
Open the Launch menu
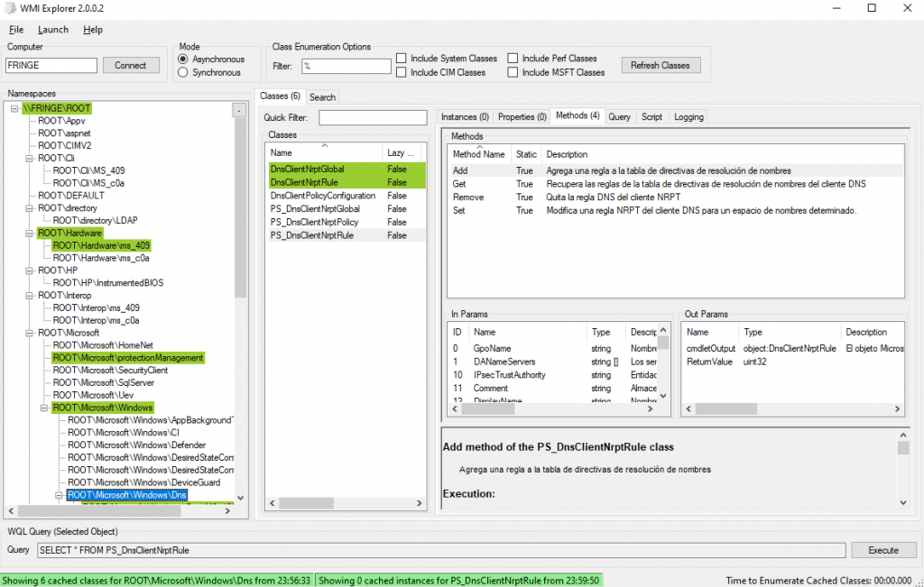click(52, 30)
